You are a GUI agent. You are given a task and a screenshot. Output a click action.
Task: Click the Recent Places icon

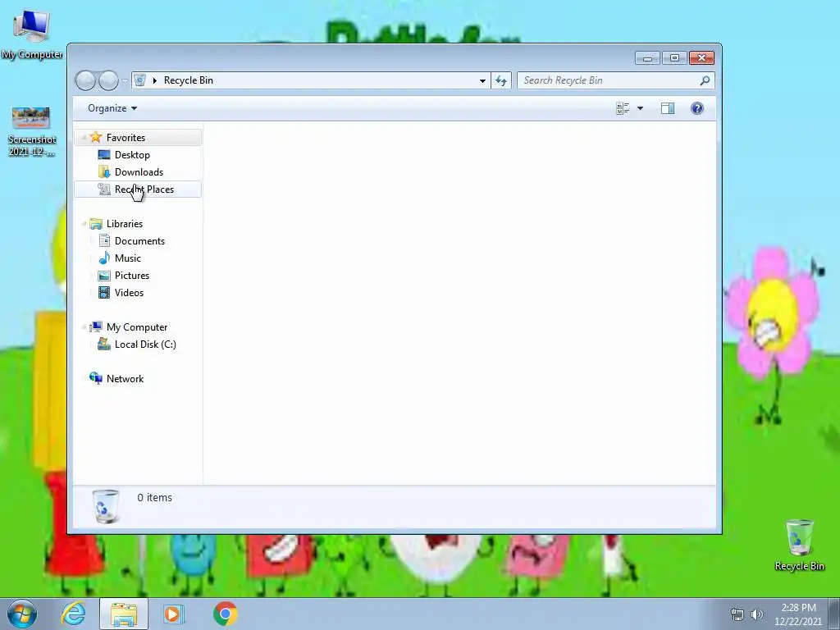tap(104, 189)
